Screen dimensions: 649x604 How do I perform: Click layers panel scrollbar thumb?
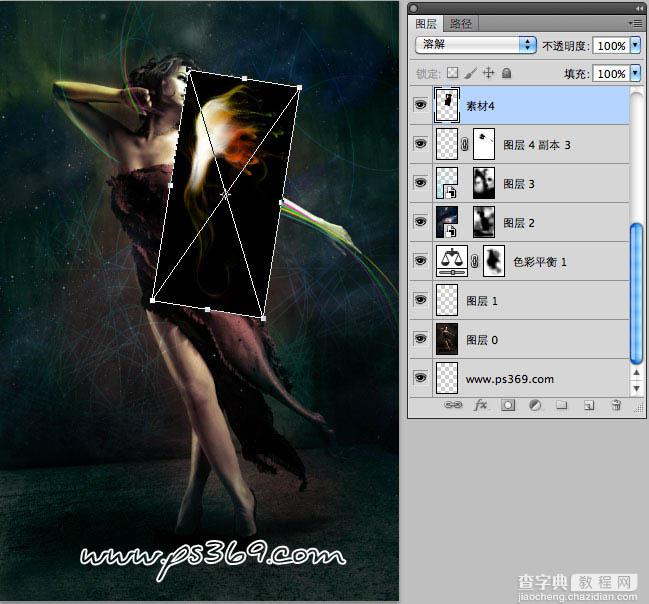pyautogui.click(x=636, y=294)
